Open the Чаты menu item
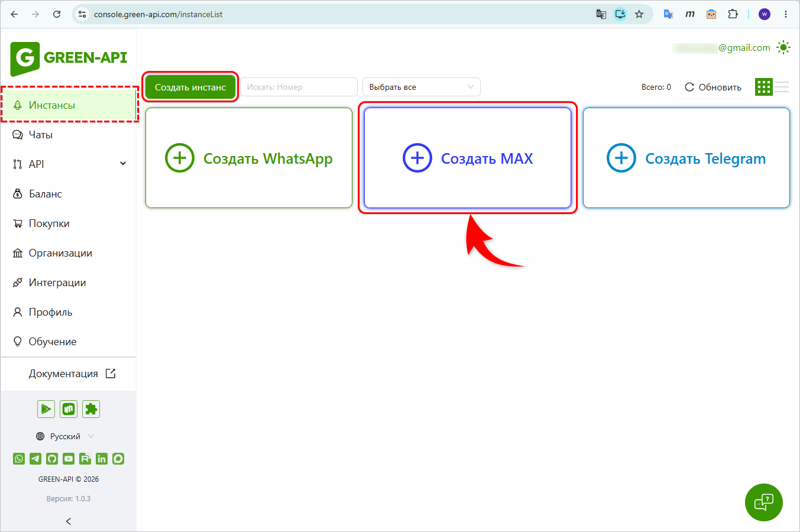 click(69, 135)
